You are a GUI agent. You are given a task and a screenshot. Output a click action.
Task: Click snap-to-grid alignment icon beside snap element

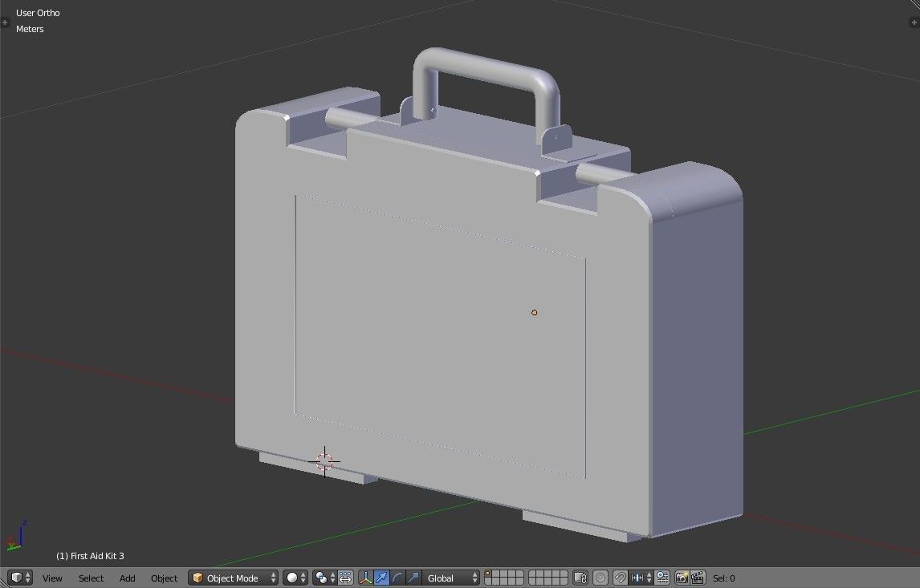[662, 578]
